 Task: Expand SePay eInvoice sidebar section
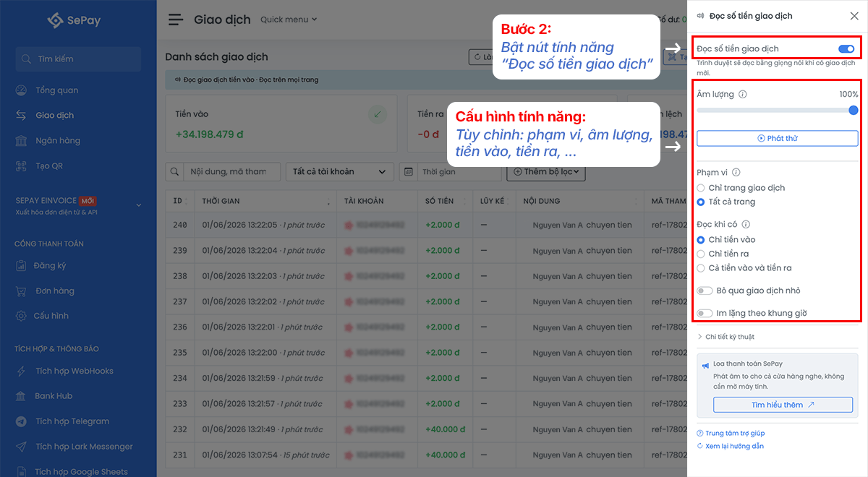tap(78, 205)
